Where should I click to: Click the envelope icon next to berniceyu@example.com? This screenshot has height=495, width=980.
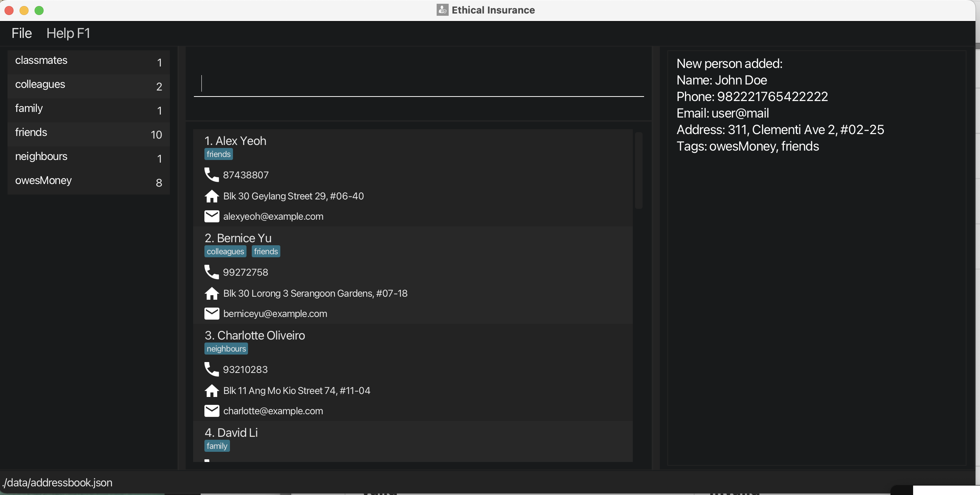point(212,313)
